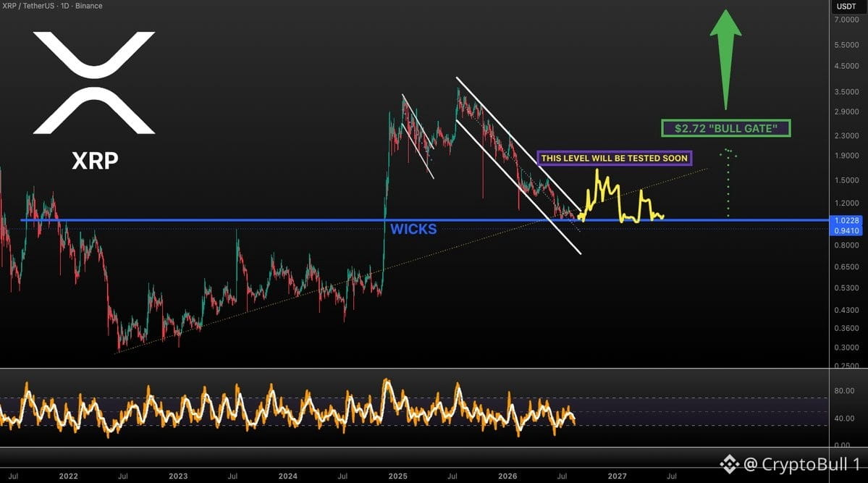
Task: Select the "THIS LEVEL WILL BE TESTED SOON" label
Action: coord(615,159)
